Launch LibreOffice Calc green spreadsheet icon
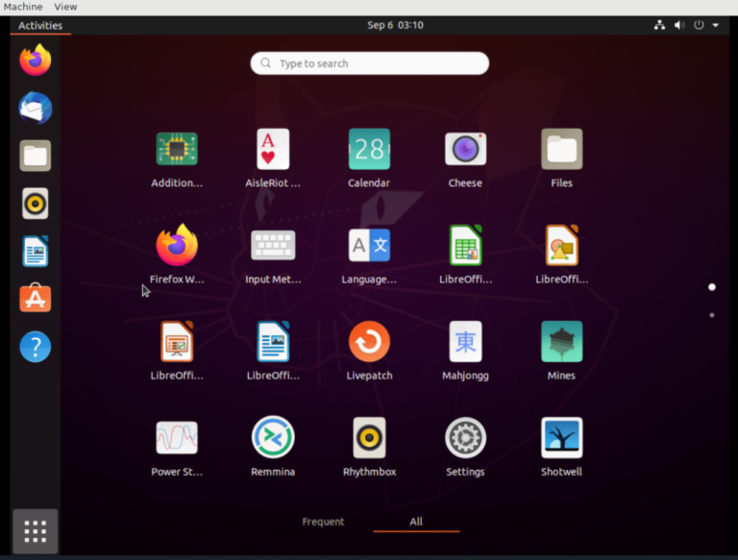 pyautogui.click(x=465, y=245)
